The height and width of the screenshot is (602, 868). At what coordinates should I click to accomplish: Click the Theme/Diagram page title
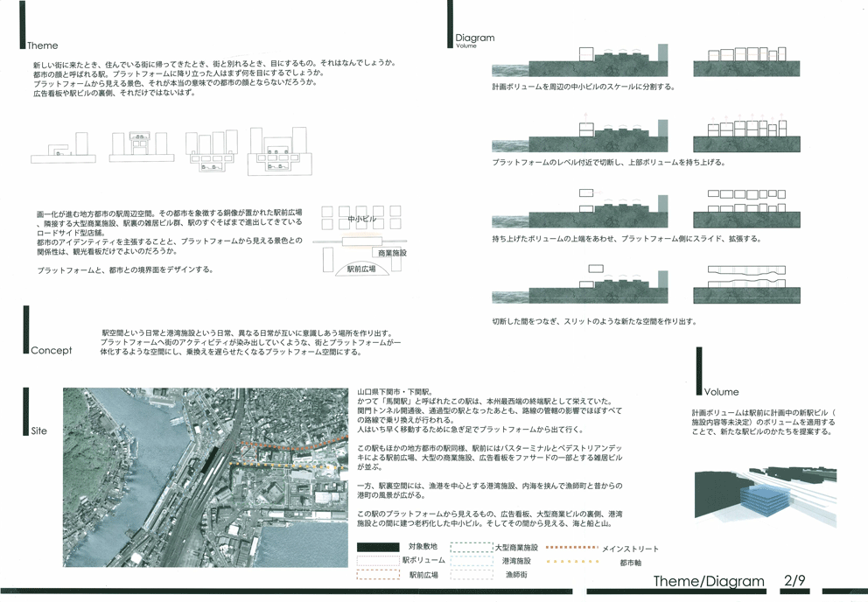pyautogui.click(x=708, y=581)
